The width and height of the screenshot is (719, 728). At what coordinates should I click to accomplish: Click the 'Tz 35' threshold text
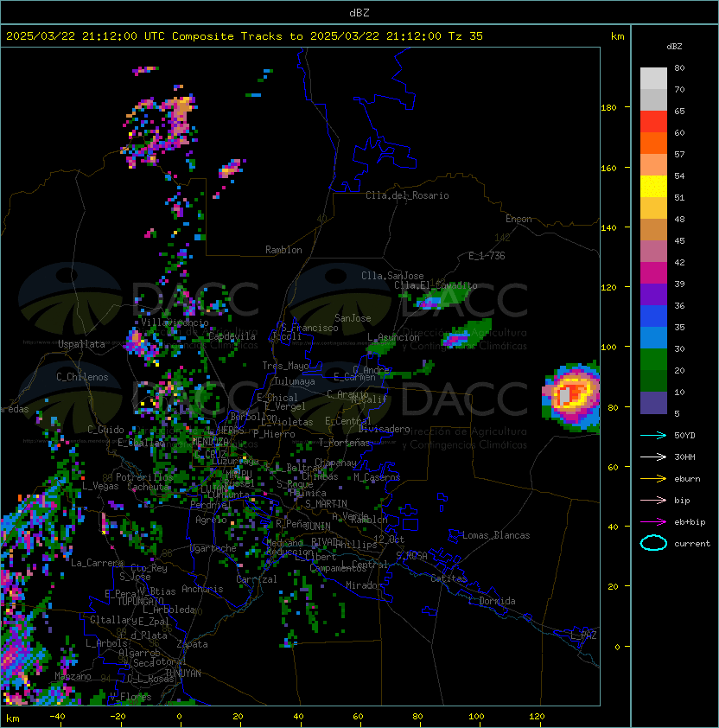[x=466, y=36]
